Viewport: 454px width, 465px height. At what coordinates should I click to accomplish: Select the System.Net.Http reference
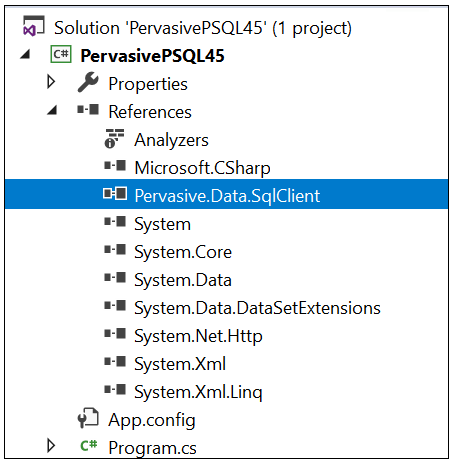click(x=198, y=336)
